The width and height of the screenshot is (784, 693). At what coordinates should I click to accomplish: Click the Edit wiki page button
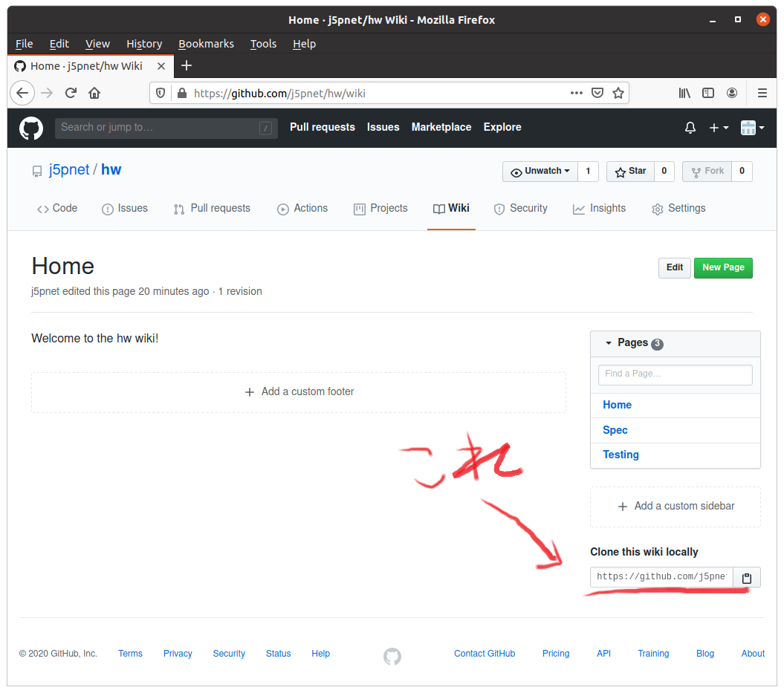coord(675,268)
